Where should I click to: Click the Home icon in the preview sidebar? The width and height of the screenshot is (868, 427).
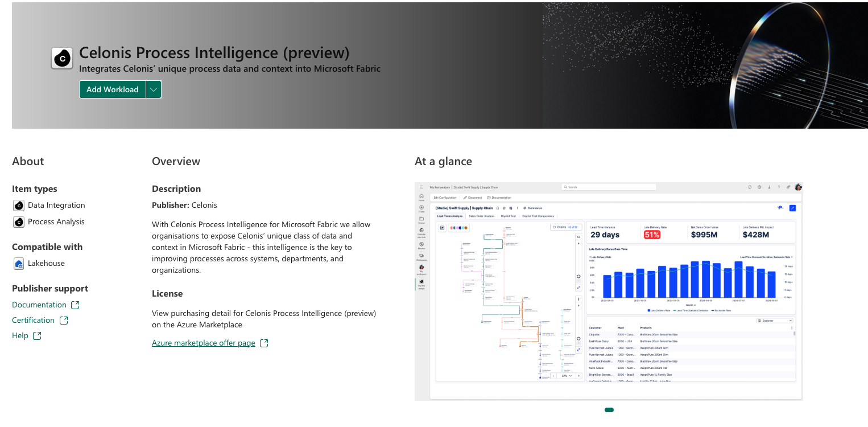click(421, 197)
